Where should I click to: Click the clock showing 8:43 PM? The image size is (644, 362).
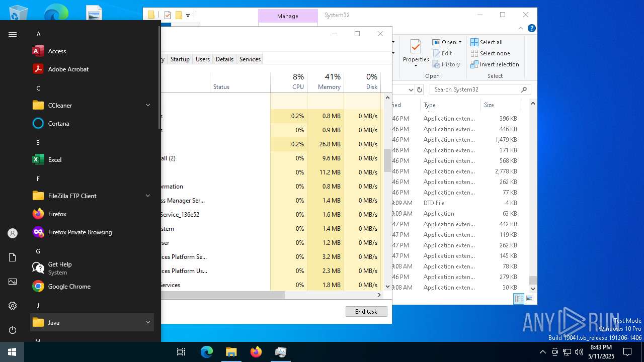tap(601, 352)
